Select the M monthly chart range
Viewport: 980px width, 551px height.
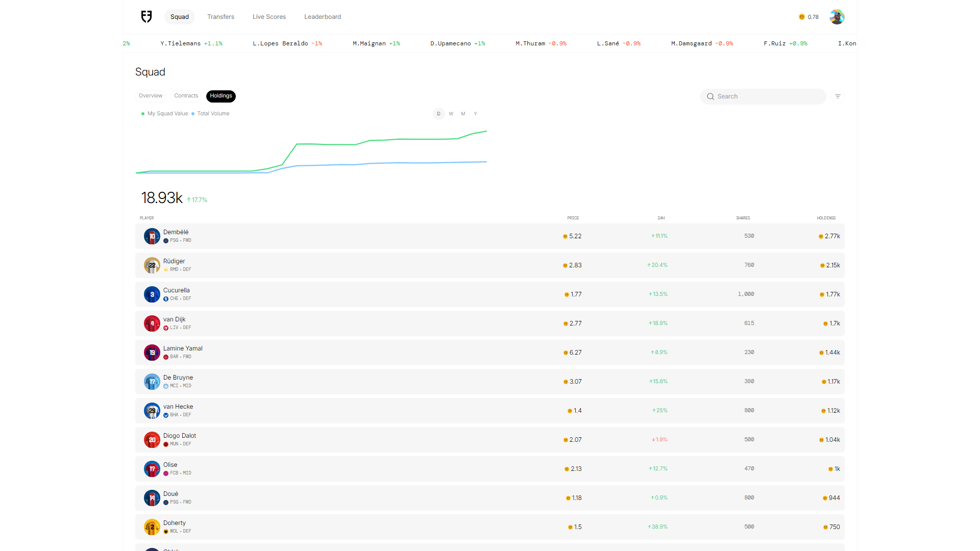[x=463, y=114]
